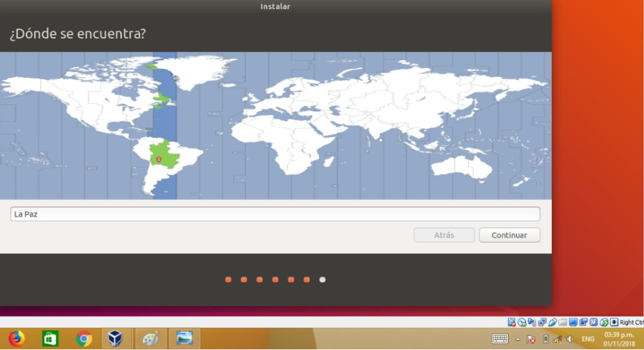The image size is (644, 350).
Task: Click the white seventh progress dot
Action: click(322, 279)
